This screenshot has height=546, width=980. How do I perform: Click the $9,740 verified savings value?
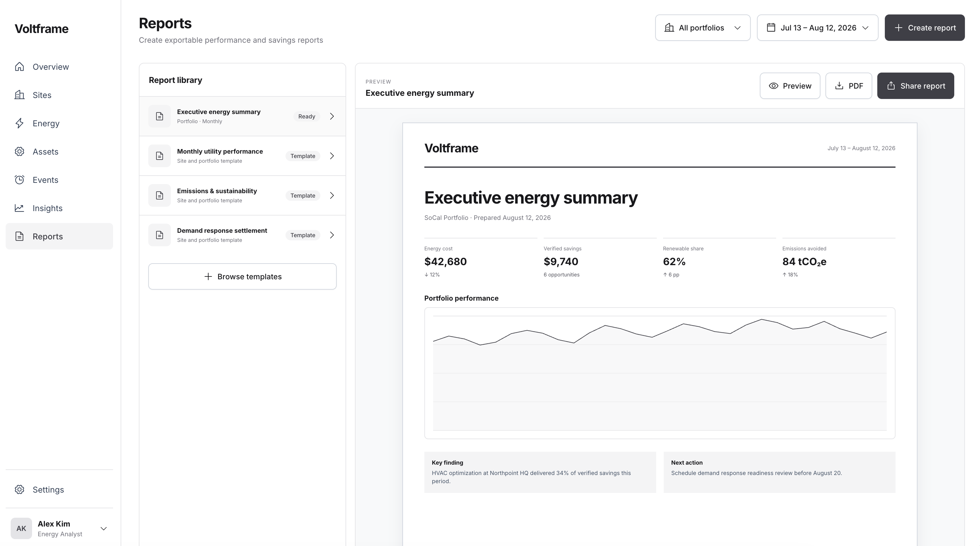point(560,261)
